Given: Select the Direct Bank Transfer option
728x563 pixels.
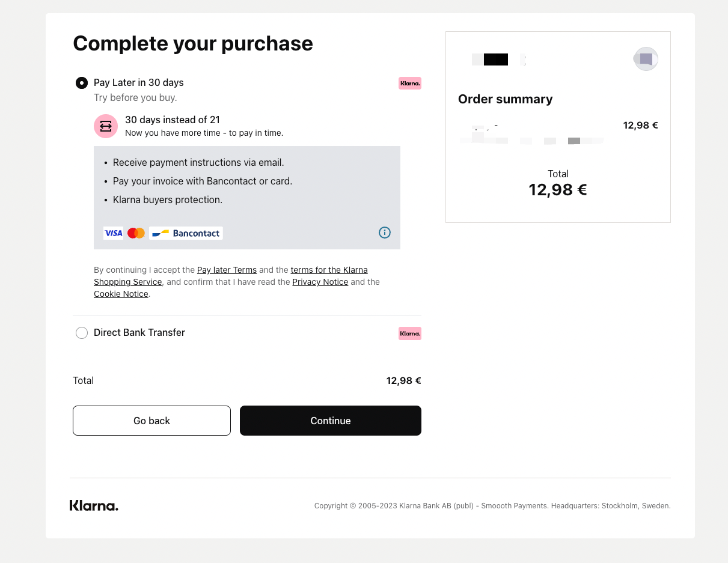Looking at the screenshot, I should pos(82,332).
